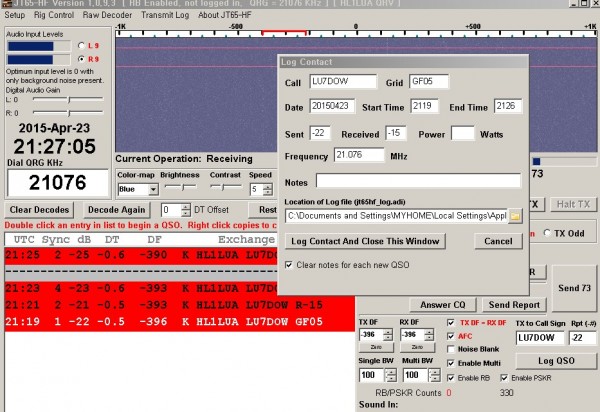Select the 21:25 decode row
This screenshot has width=600, height=412.
141,255
